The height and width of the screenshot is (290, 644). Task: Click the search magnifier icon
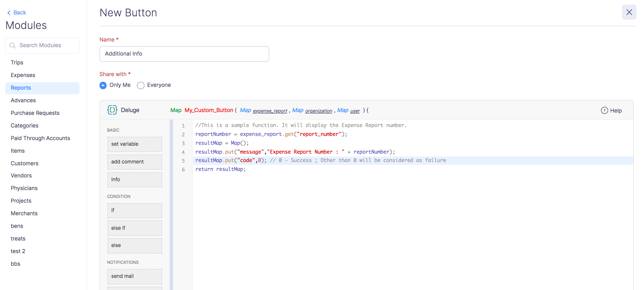pyautogui.click(x=12, y=46)
